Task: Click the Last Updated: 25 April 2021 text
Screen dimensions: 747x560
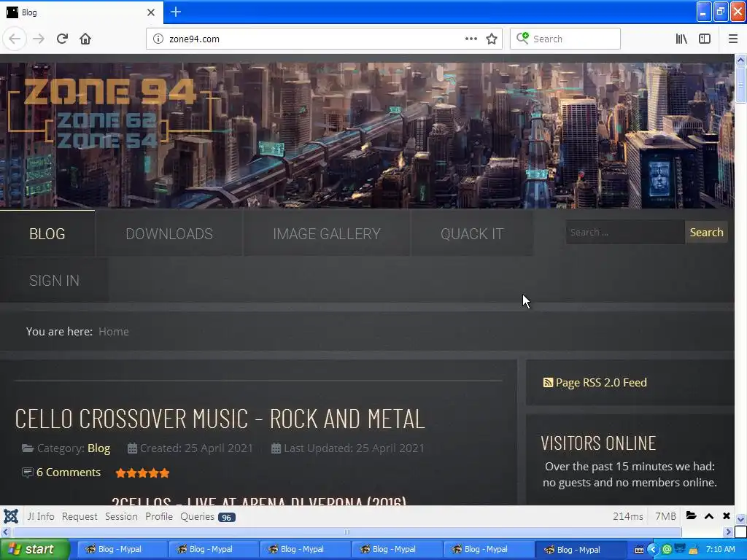Action: coord(354,448)
